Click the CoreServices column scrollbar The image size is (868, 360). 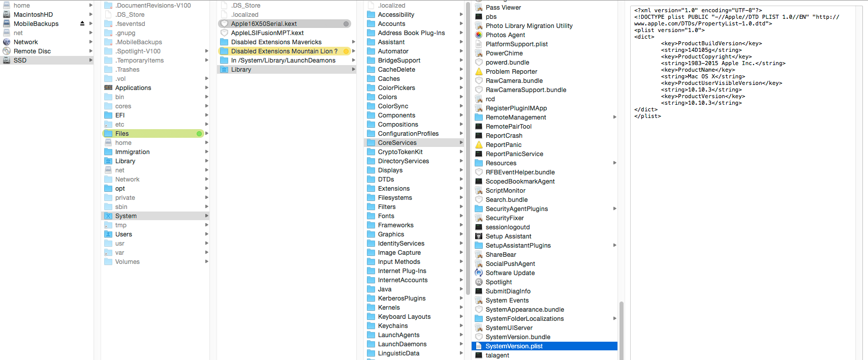pos(621,331)
